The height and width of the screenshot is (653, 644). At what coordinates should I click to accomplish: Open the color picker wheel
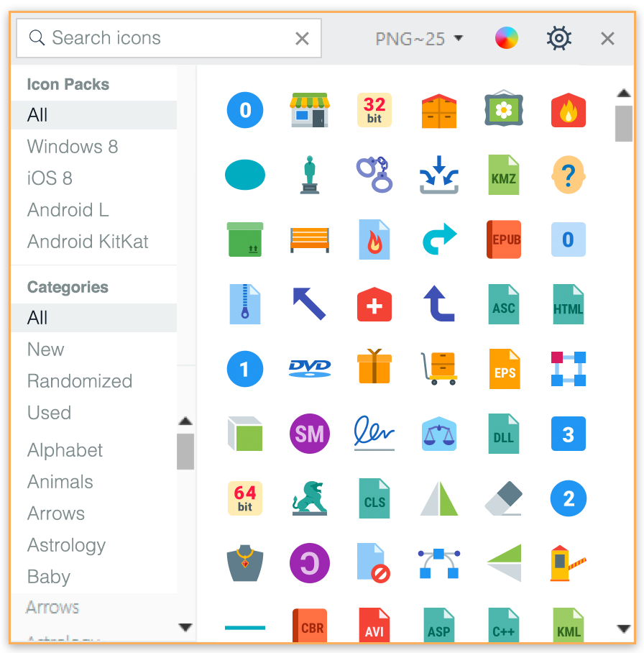click(507, 38)
